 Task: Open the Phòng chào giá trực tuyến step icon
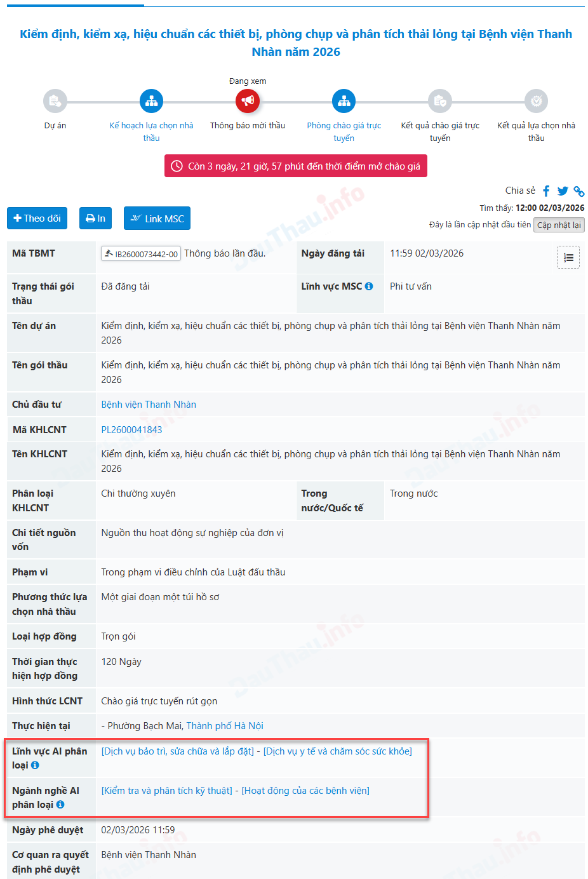[344, 101]
